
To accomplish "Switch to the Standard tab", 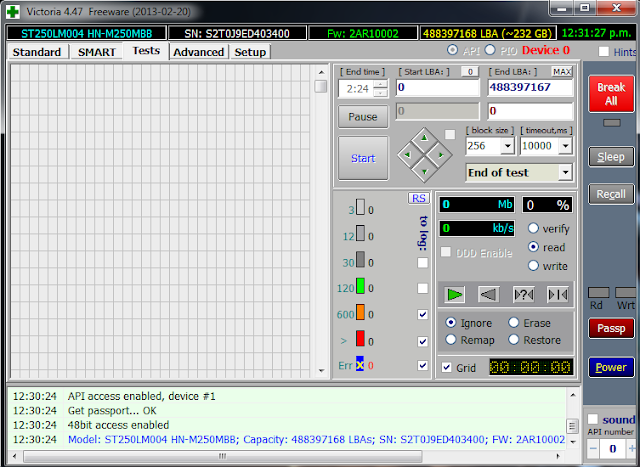I will coord(37,52).
